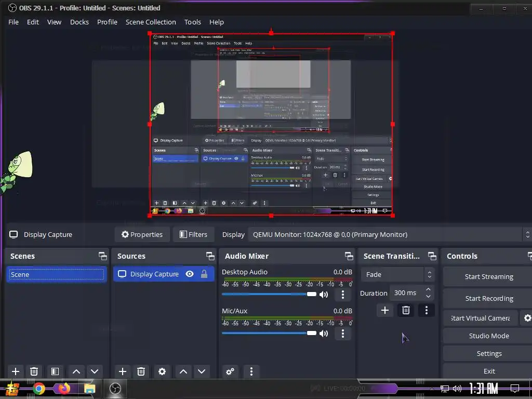This screenshot has height=399, width=532.
Task: Open File Explorer from the taskbar
Action: (89, 389)
